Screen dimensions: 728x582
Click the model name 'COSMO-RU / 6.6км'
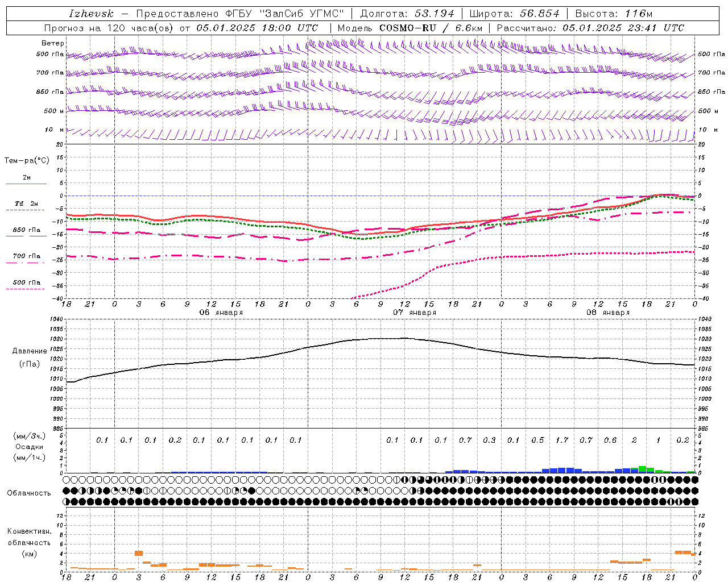pos(431,28)
